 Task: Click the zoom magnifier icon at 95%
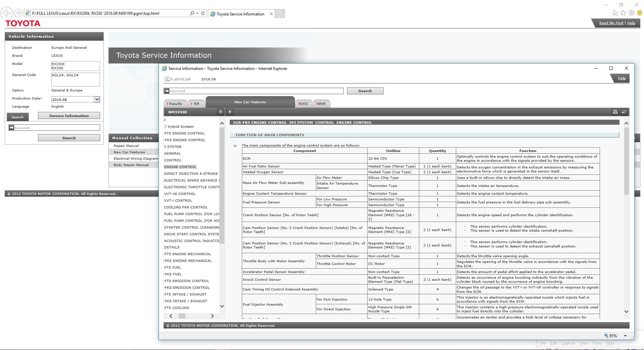pyautogui.click(x=606, y=336)
